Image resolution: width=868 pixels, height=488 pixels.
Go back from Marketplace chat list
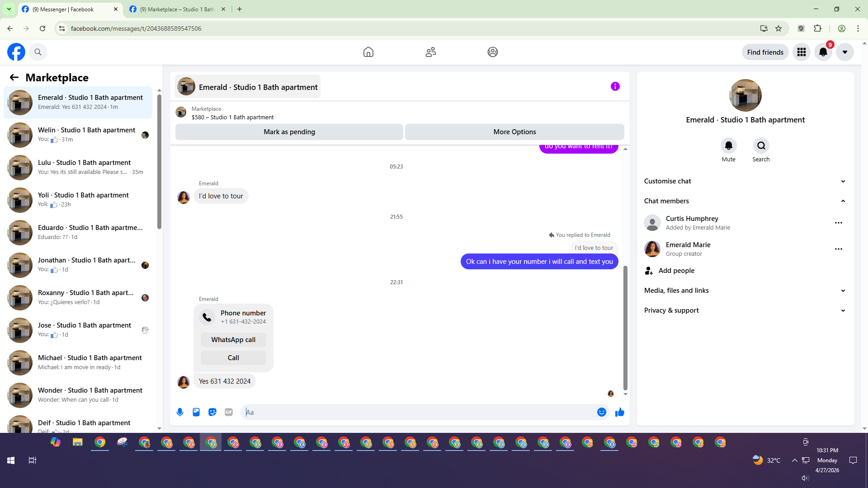click(x=14, y=77)
